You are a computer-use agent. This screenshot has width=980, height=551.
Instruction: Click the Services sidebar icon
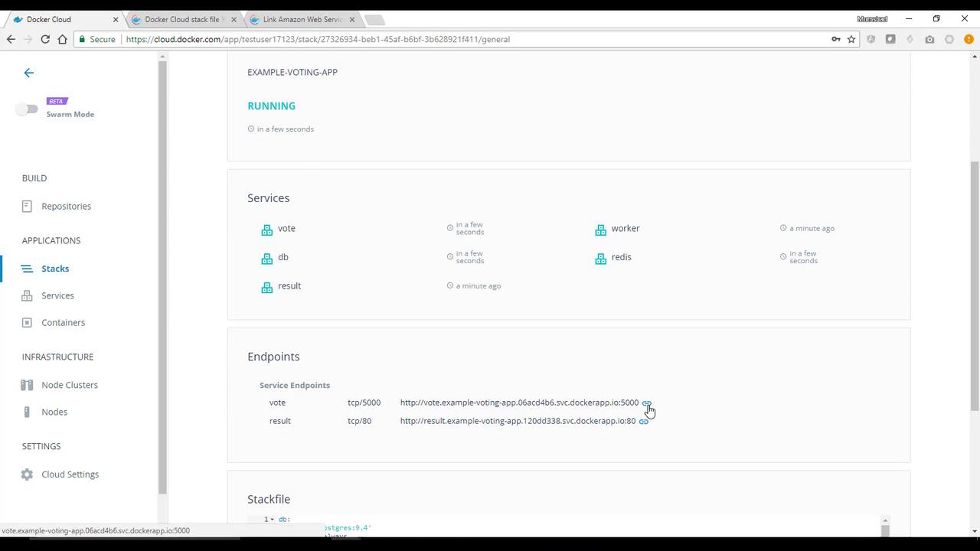(x=27, y=295)
